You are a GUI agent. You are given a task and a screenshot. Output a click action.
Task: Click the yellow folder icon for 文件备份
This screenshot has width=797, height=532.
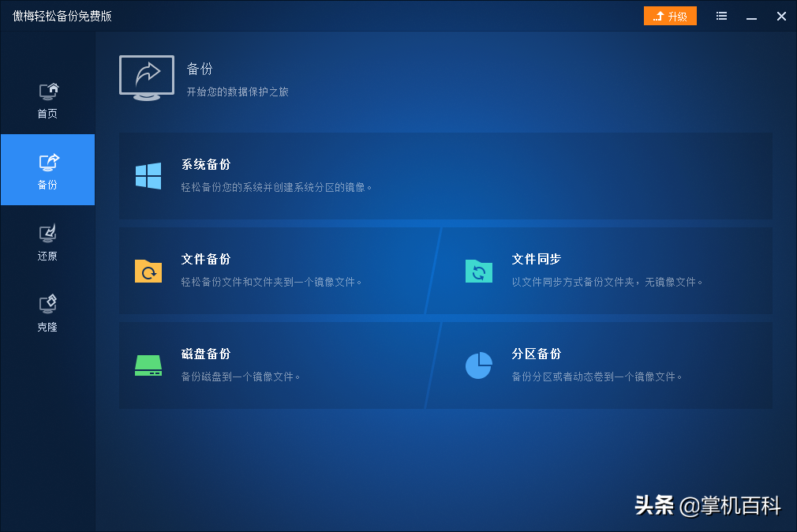click(x=148, y=271)
